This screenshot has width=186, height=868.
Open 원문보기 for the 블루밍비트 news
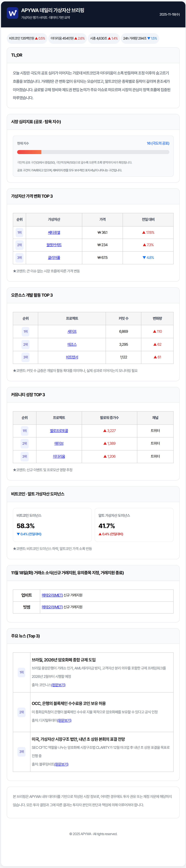61,764
